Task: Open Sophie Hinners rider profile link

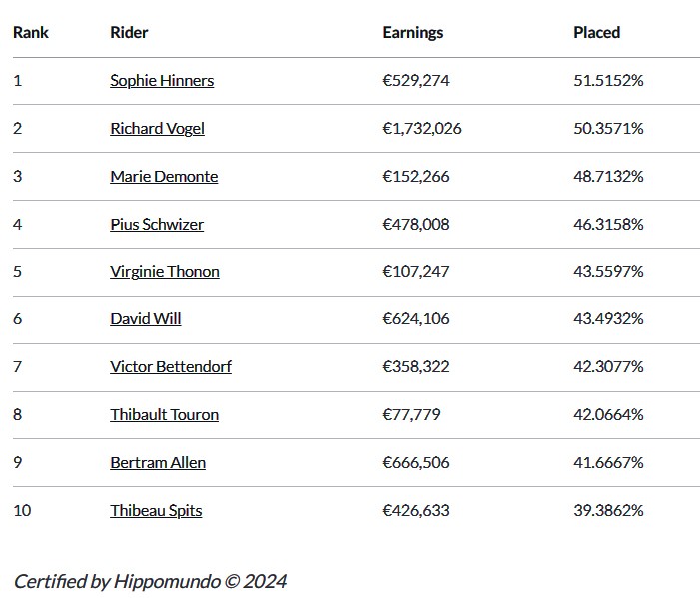Action: coord(162,81)
